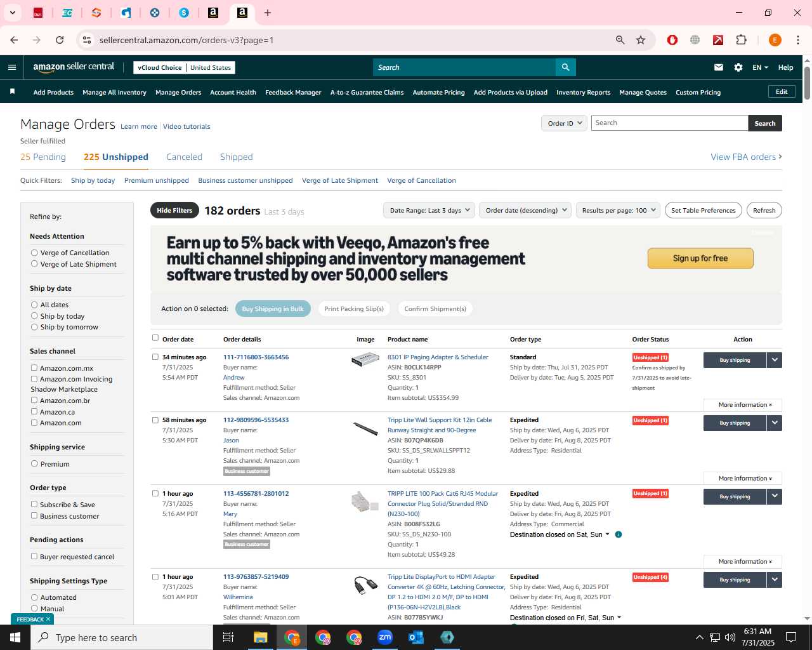Viewport: 812px width, 650px height.
Task: Go back with the browser back arrow
Action: coord(14,40)
